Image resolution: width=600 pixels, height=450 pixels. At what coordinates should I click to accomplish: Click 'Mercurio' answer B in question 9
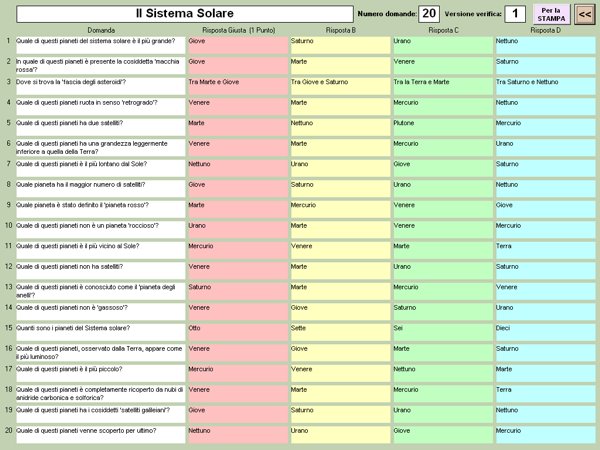pos(340,209)
